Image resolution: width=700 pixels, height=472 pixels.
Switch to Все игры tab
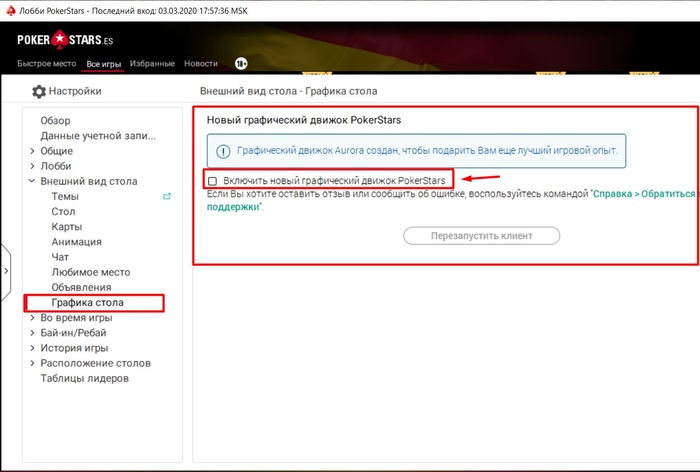[x=104, y=64]
